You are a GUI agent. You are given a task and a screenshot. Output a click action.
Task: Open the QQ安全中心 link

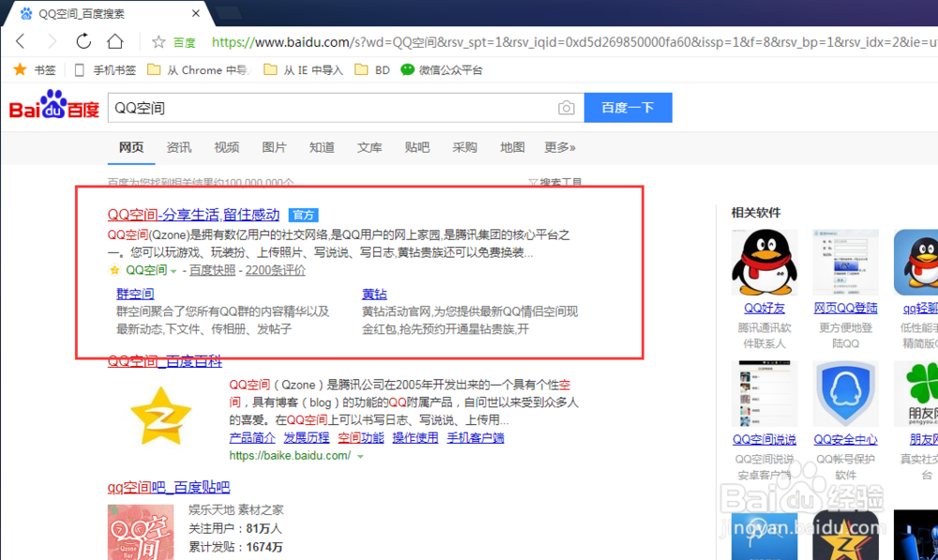click(845, 440)
